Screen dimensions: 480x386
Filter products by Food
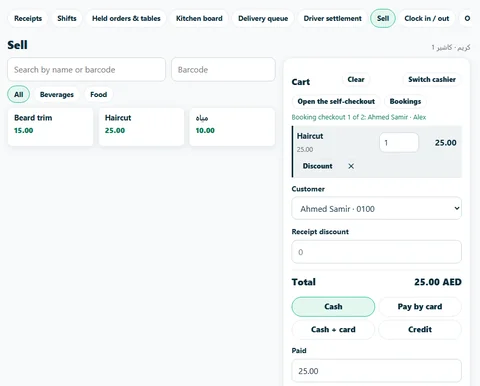point(99,95)
